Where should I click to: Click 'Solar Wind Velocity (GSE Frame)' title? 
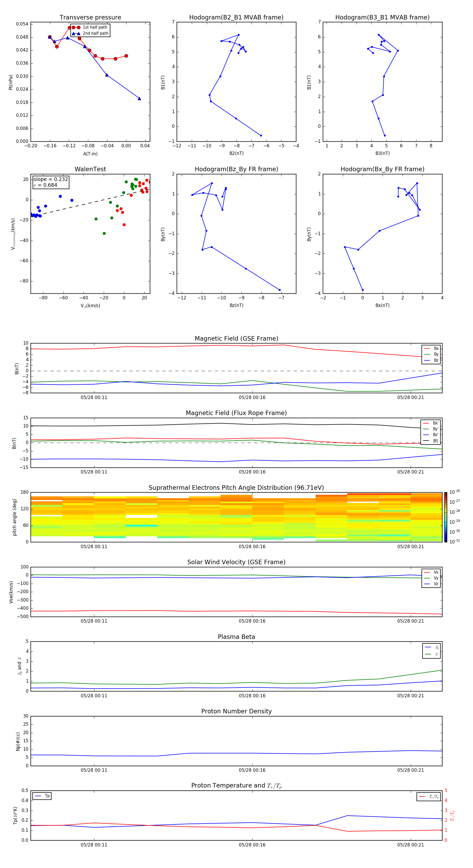236,562
